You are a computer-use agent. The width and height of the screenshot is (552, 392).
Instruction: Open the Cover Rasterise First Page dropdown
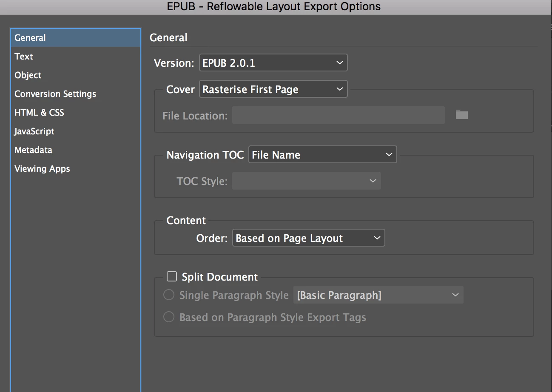(x=273, y=89)
